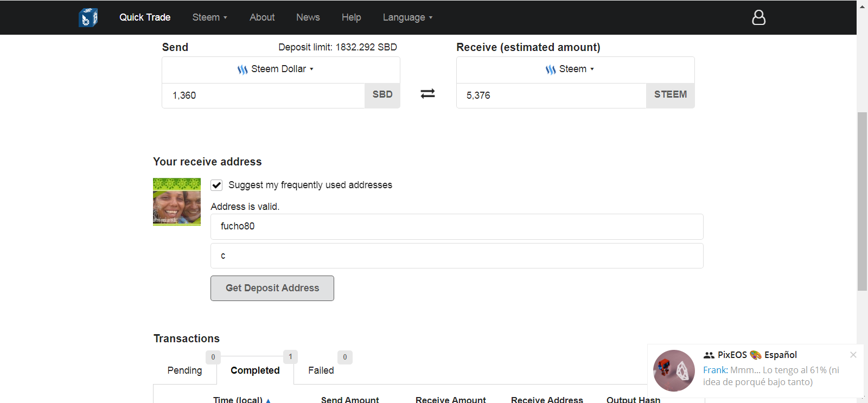This screenshot has height=403, width=868.
Task: Click the receive amount field showing 5,376
Action: [x=551, y=95]
